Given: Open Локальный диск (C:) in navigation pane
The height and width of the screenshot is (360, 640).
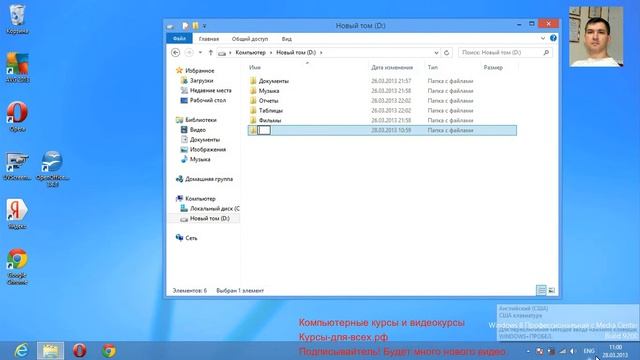Looking at the screenshot, I should 214,208.
